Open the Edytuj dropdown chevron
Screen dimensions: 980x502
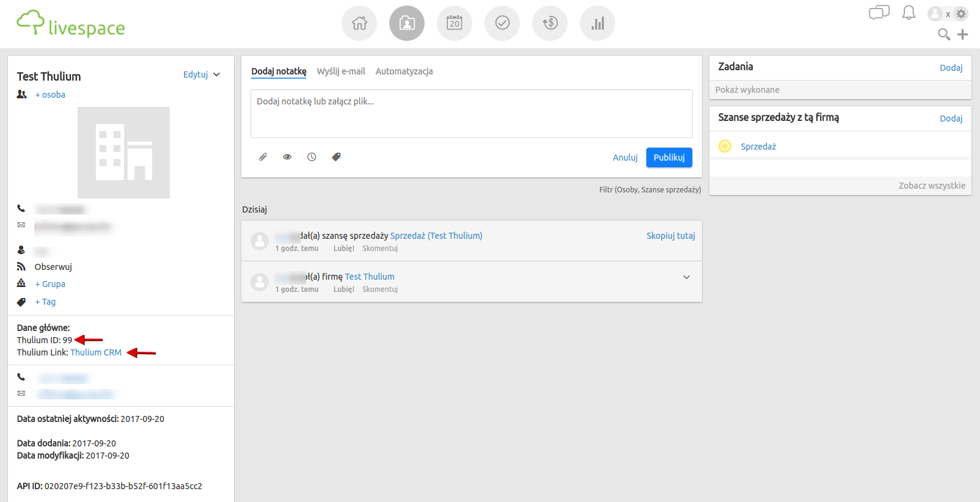(216, 75)
